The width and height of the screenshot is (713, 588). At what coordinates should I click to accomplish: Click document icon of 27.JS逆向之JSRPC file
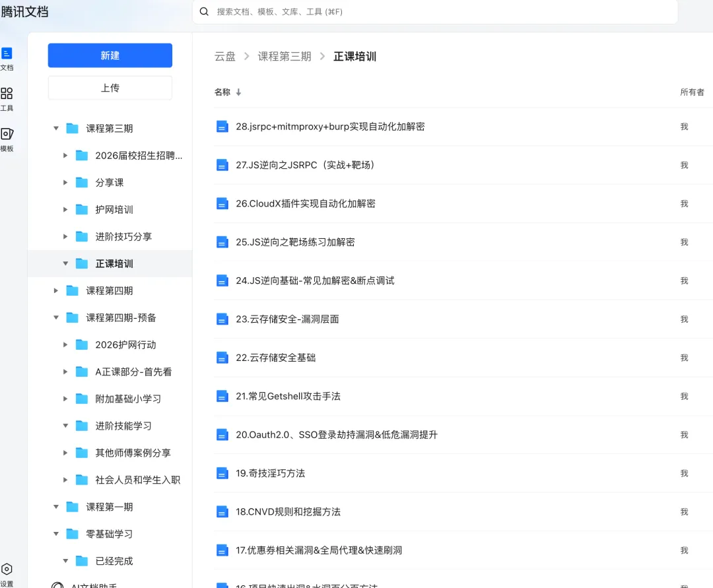(x=222, y=165)
